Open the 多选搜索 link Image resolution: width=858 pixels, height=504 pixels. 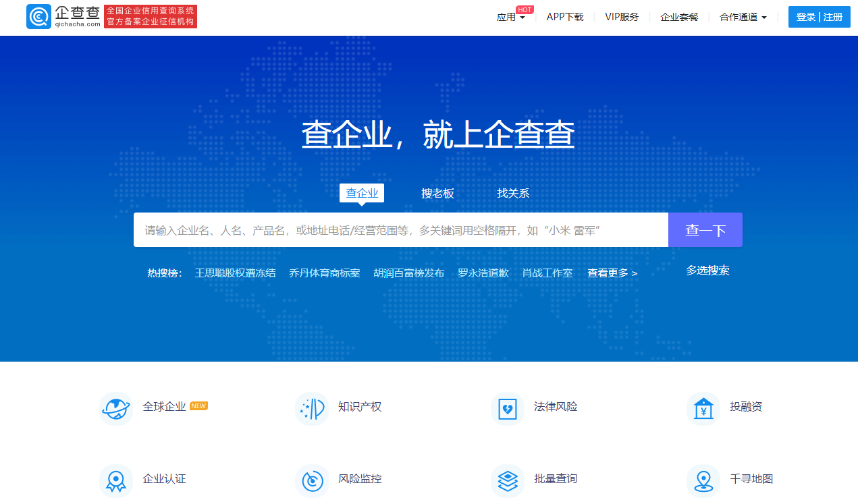pyautogui.click(x=707, y=271)
